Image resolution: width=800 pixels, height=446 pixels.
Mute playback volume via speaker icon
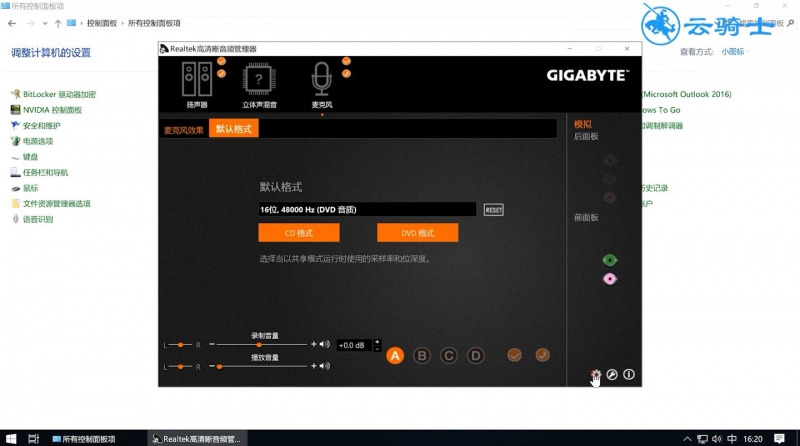click(x=325, y=366)
